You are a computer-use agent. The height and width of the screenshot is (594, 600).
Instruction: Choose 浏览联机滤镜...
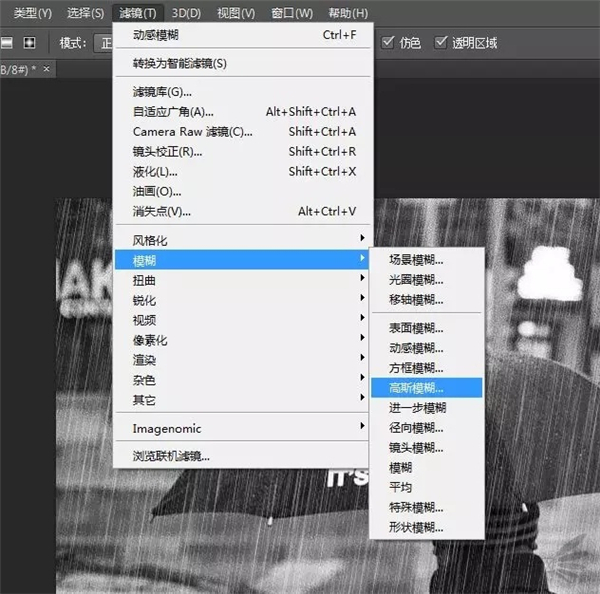242,456
